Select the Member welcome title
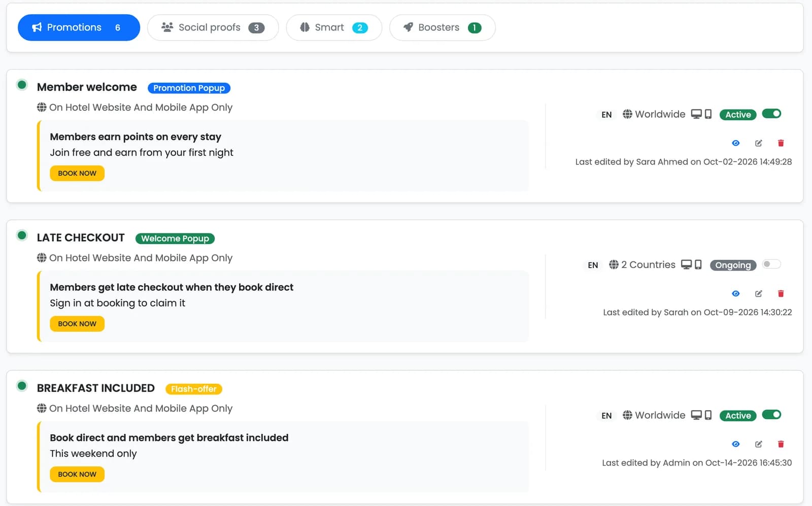Screen dimensions: 812x506 coord(87,87)
